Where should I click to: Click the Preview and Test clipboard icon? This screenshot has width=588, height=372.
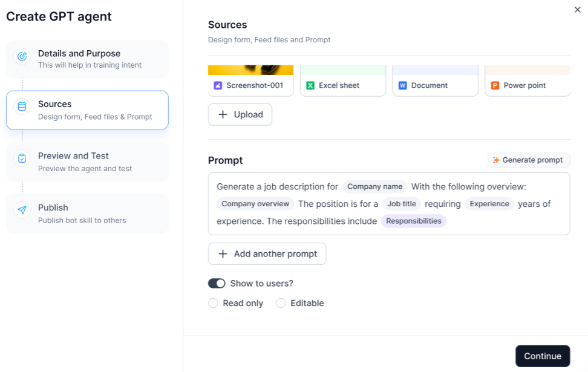(21, 157)
